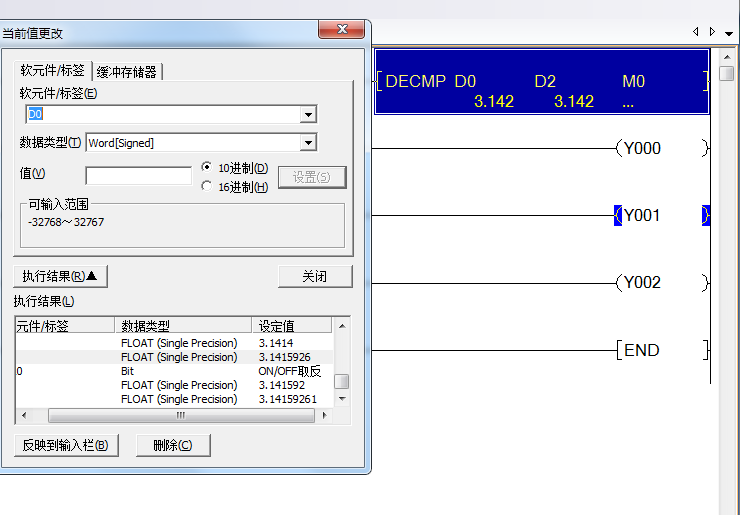
Task: Open the 软元件/标签 device dropdown
Action: coord(308,115)
